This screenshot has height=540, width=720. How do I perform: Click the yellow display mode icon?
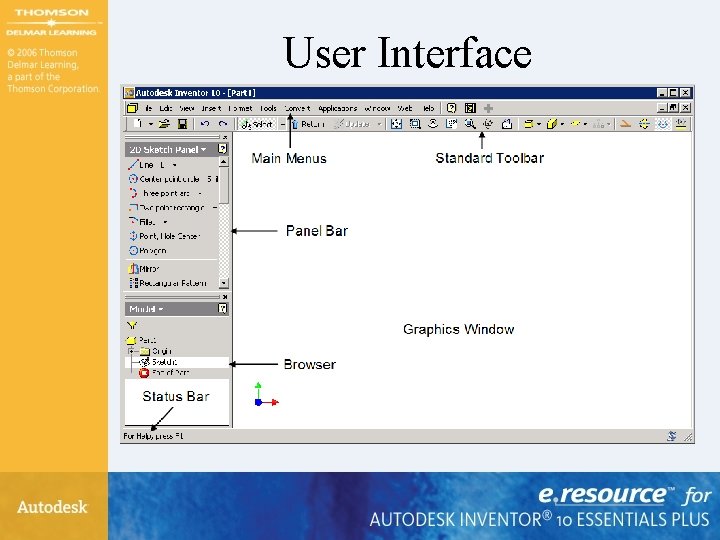(529, 124)
